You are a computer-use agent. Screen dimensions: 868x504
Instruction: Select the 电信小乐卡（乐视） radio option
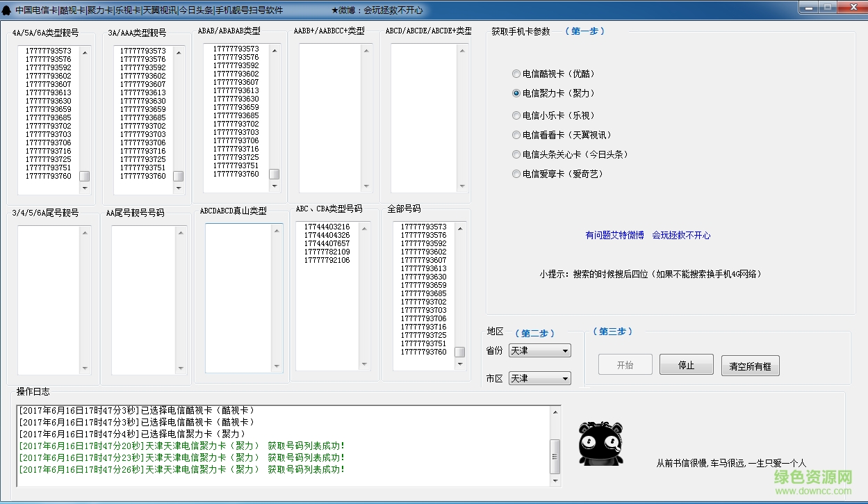(516, 115)
